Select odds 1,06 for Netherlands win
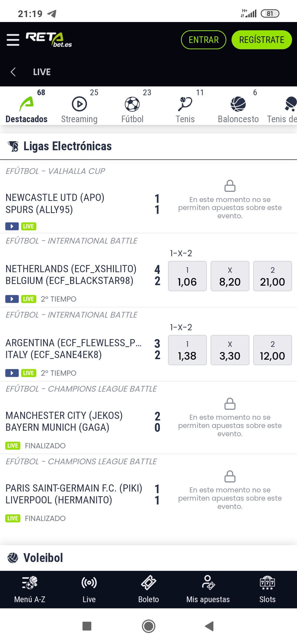This screenshot has height=644, width=297. tap(187, 276)
